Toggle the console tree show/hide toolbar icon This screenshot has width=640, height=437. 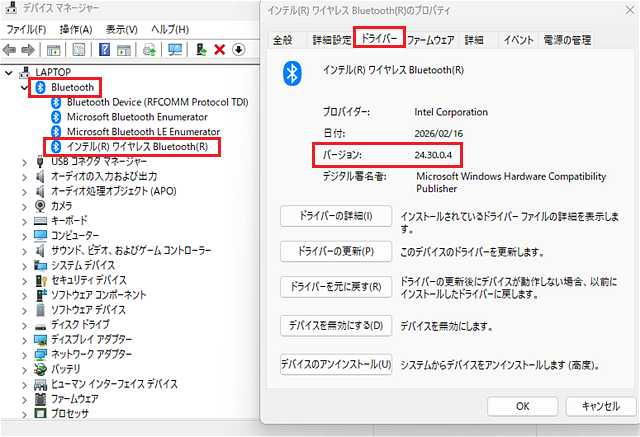[53, 50]
